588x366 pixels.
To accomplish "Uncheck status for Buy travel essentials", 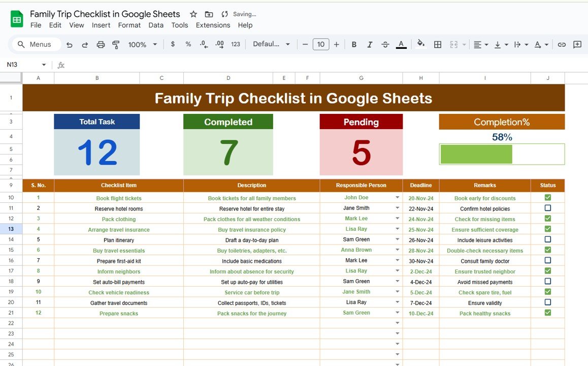I will [x=548, y=250].
